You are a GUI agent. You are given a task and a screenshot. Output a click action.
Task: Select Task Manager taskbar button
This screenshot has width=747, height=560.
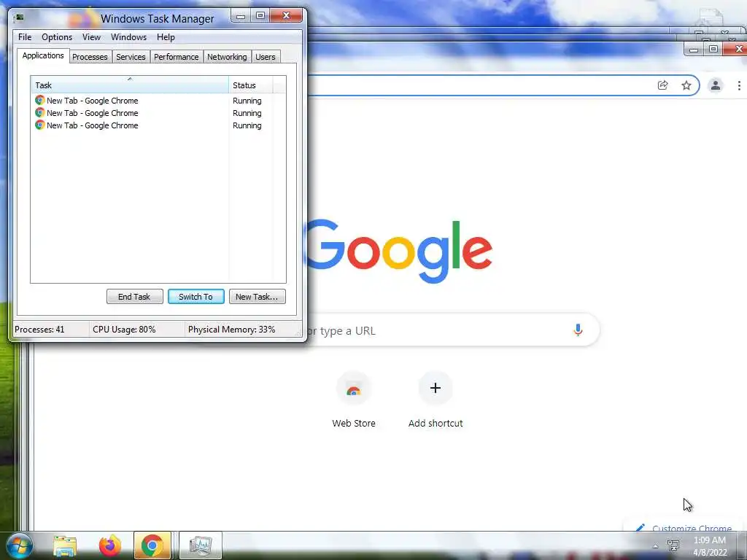pos(201,545)
